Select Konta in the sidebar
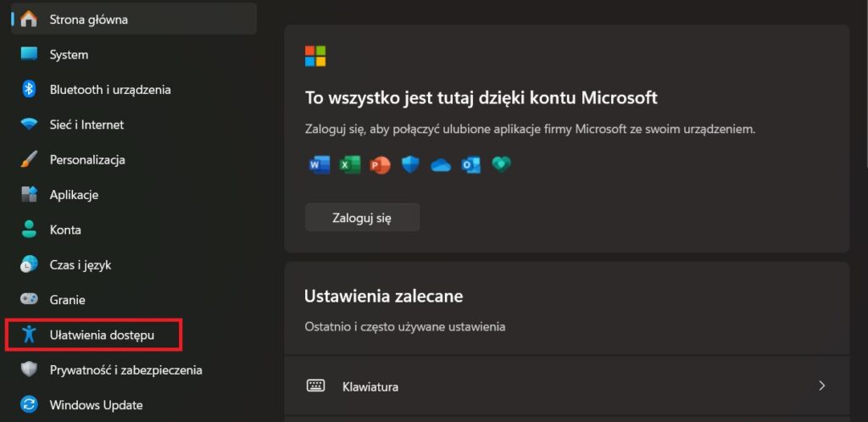Viewport: 868px width, 422px height. pos(65,230)
